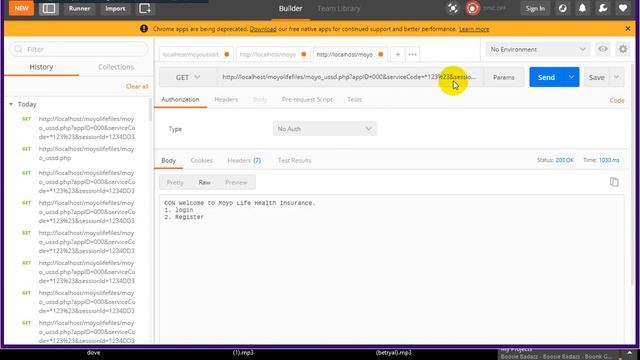640x360 pixels.
Task: Click the 200 OK status text
Action: point(564,160)
